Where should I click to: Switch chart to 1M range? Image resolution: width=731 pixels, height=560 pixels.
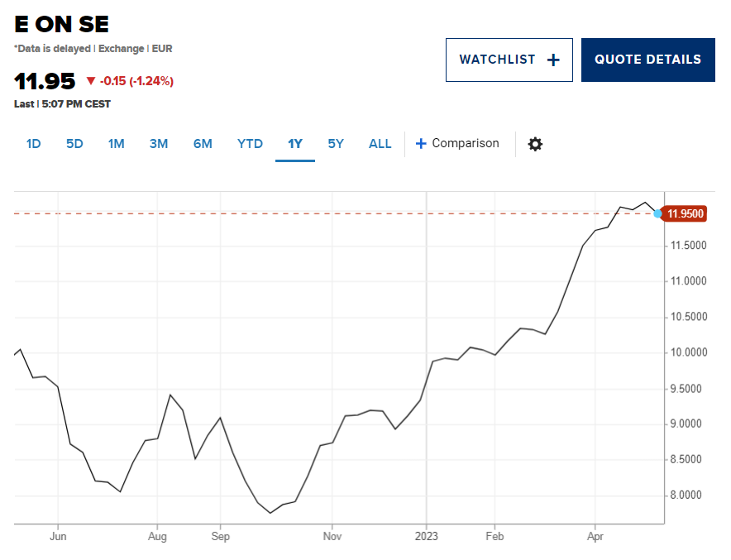(x=116, y=144)
